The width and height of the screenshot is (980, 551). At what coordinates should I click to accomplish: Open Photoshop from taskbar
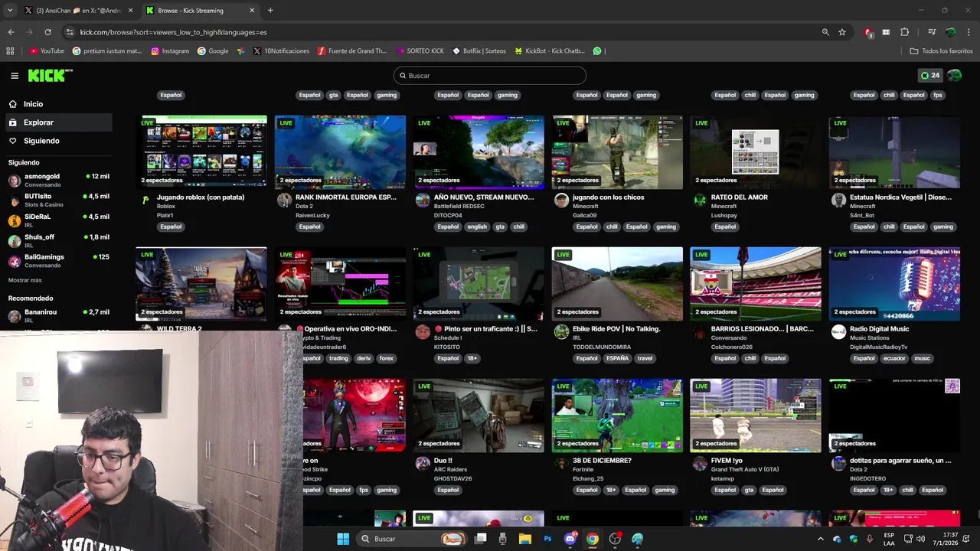(x=547, y=539)
